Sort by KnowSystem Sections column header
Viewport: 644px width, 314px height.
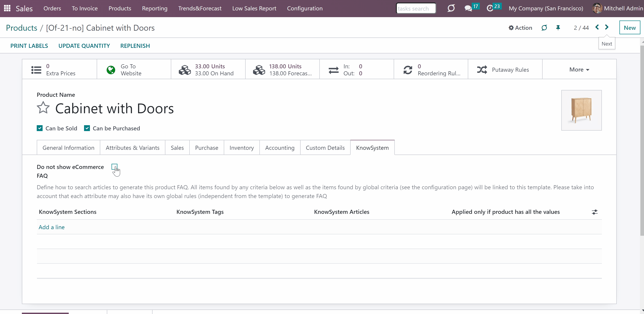click(68, 212)
